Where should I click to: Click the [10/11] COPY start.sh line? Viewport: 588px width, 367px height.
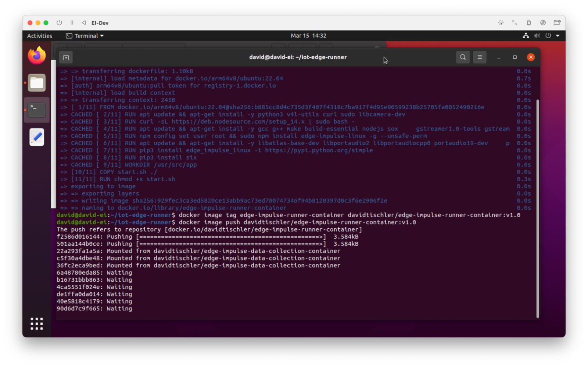click(109, 172)
